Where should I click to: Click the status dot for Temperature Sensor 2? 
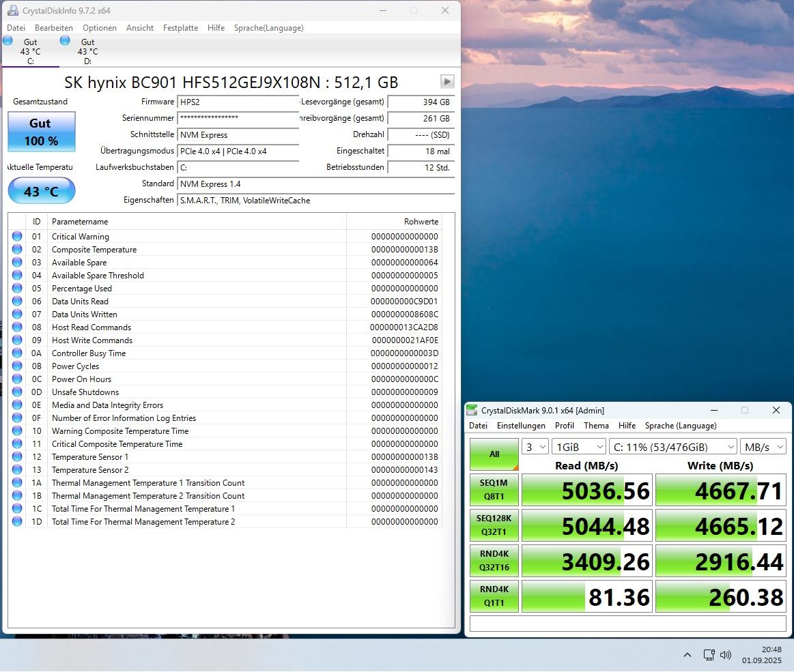17,469
